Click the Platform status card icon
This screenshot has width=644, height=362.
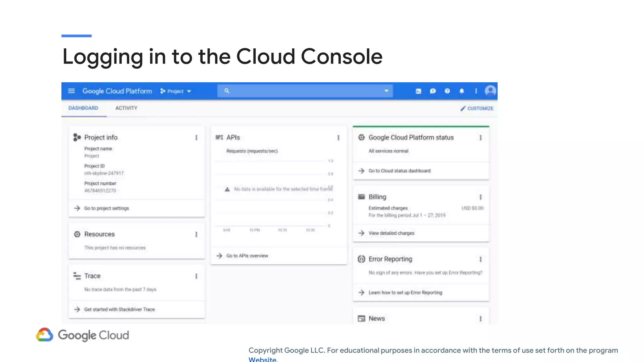361,137
